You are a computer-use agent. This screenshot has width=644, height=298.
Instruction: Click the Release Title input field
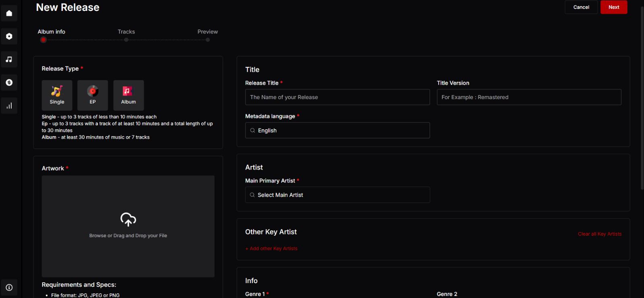tap(337, 97)
